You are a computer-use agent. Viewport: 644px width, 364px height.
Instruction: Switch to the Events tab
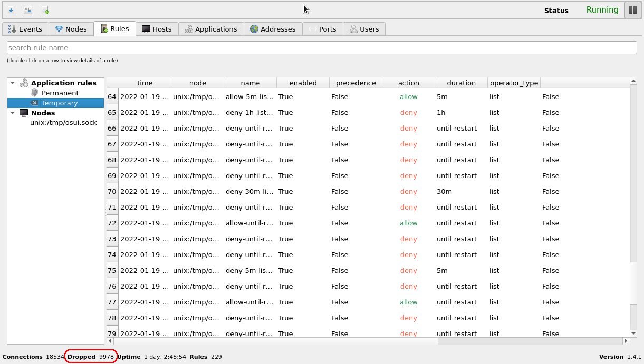pyautogui.click(x=25, y=29)
